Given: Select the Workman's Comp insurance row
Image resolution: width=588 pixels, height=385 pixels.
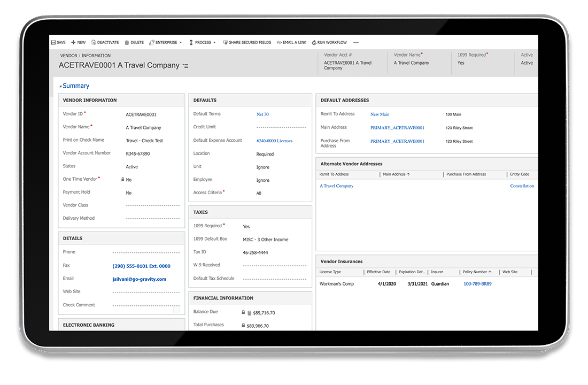Looking at the screenshot, I should point(427,284).
